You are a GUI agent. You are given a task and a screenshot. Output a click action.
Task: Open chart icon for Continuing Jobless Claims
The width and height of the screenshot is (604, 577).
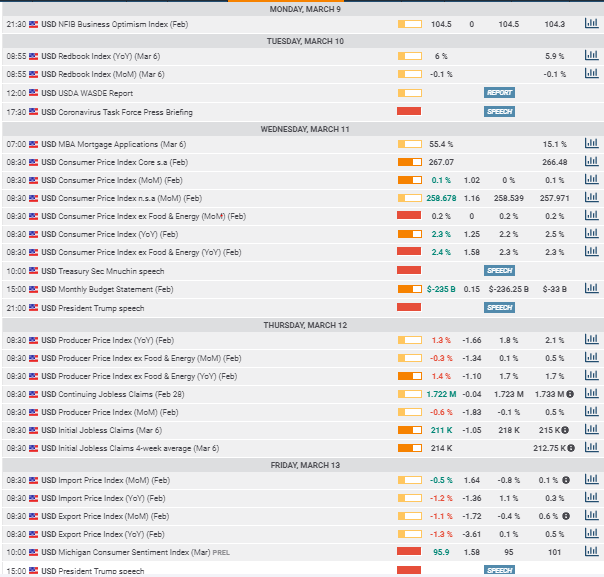(591, 393)
